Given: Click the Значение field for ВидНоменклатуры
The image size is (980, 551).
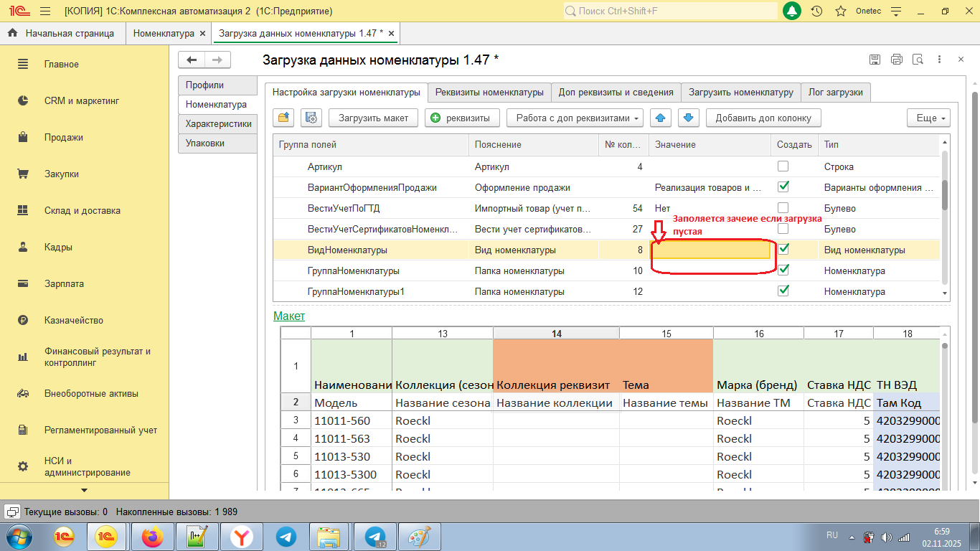Looking at the screenshot, I should click(710, 250).
